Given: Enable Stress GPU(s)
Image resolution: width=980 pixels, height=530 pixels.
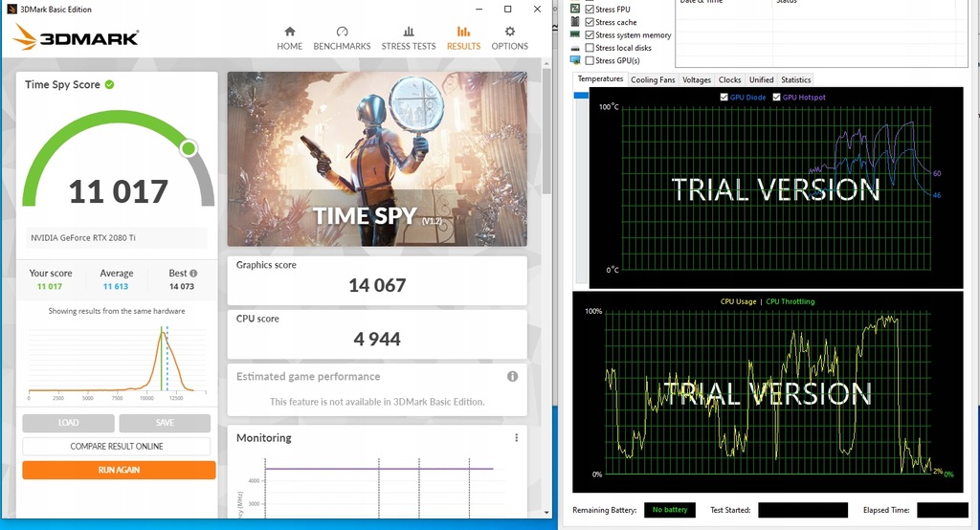Looking at the screenshot, I should [590, 60].
